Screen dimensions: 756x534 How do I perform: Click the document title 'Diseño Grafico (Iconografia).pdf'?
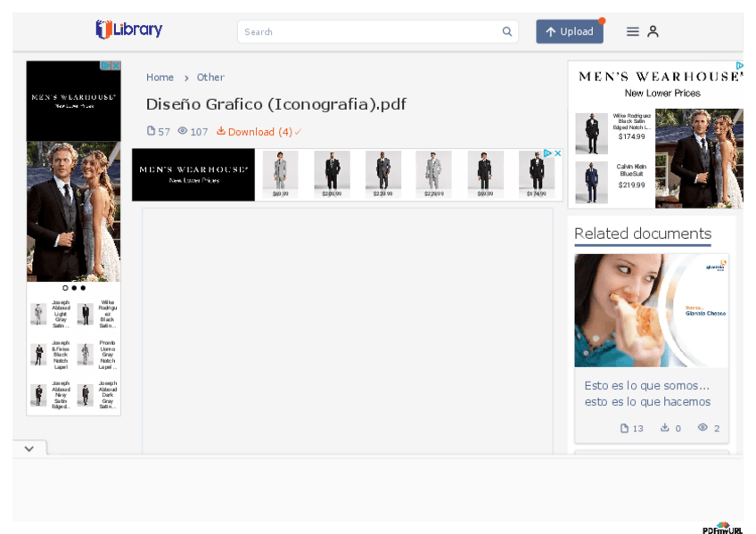coord(276,104)
